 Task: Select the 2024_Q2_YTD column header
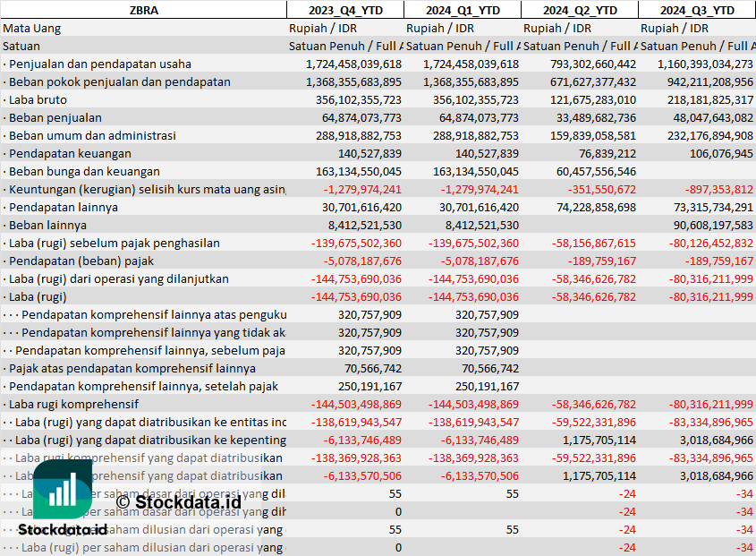pyautogui.click(x=580, y=10)
